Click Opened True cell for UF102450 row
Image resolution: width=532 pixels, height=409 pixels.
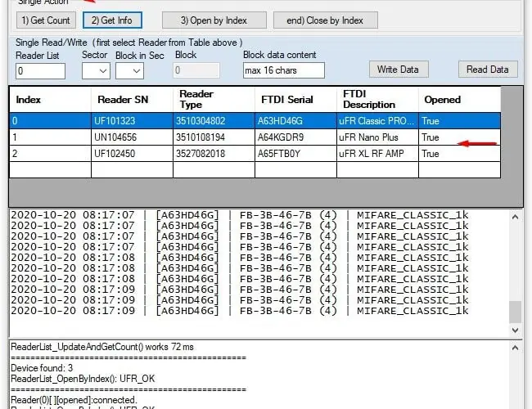(459, 154)
